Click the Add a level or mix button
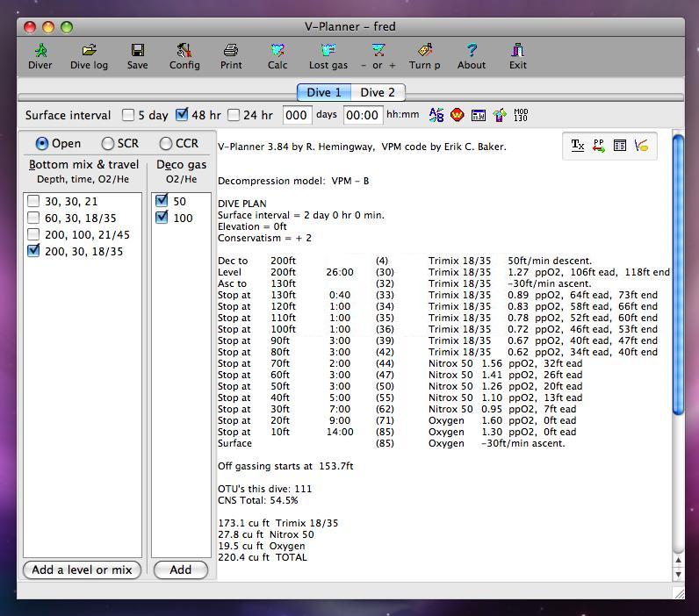The image size is (699, 616). [x=82, y=569]
